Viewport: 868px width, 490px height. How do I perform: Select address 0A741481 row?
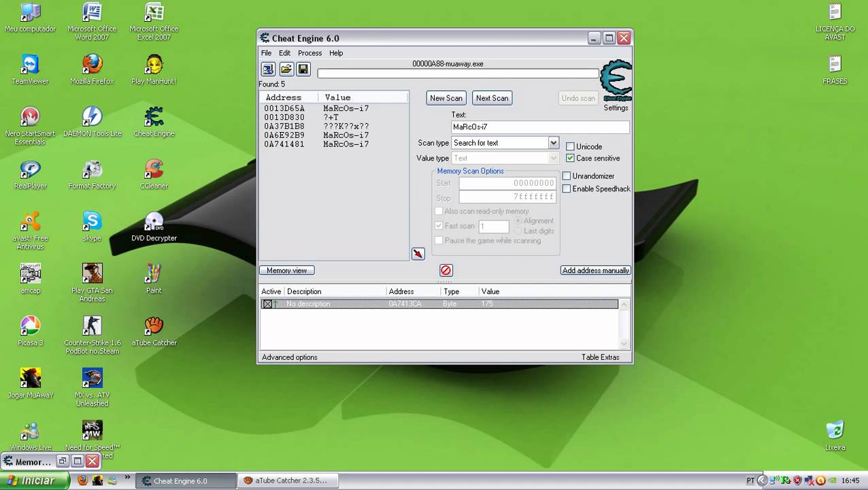(333, 144)
